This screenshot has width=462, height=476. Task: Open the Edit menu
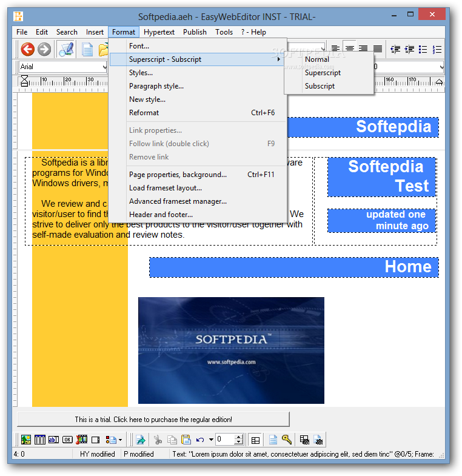click(x=42, y=32)
